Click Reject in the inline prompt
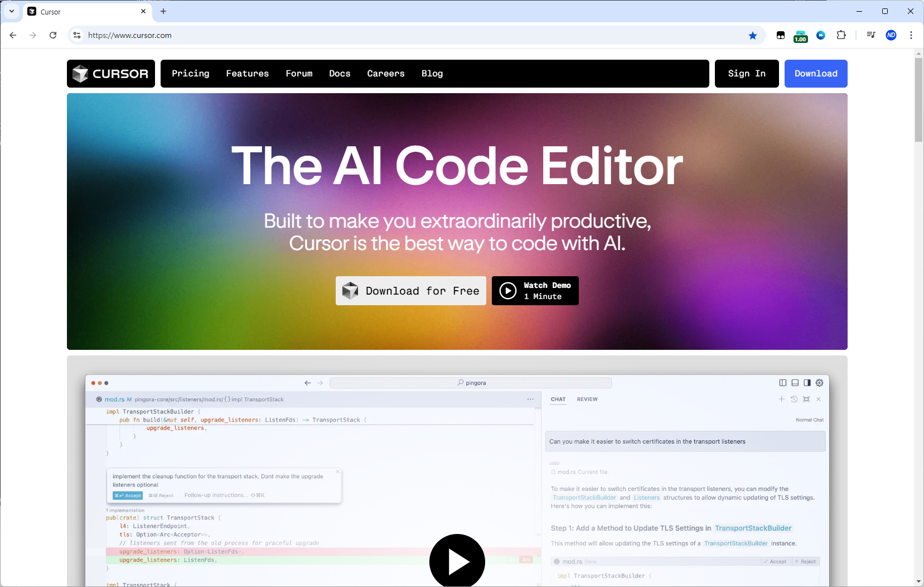Viewport: 924px width, 587px height. [161, 495]
